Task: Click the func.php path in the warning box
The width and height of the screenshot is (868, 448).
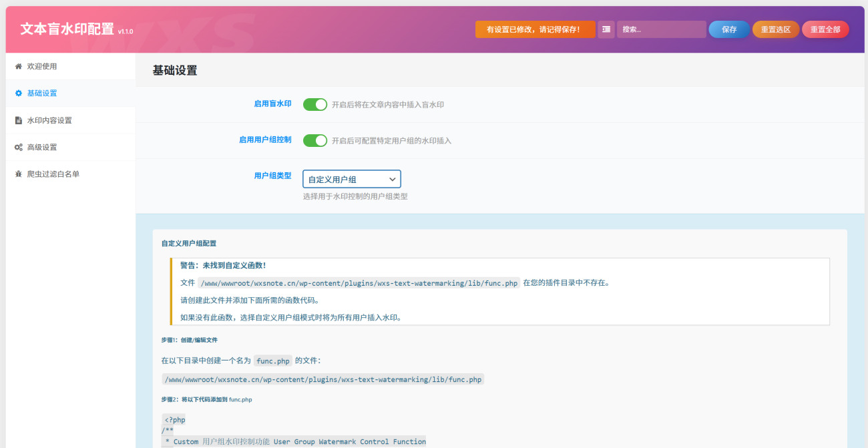Action: point(359,283)
